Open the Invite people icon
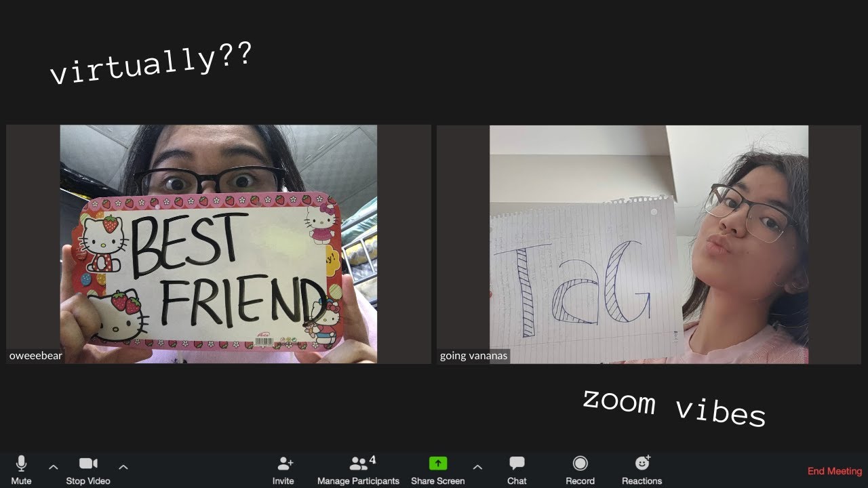The width and height of the screenshot is (868, 488). (x=285, y=464)
